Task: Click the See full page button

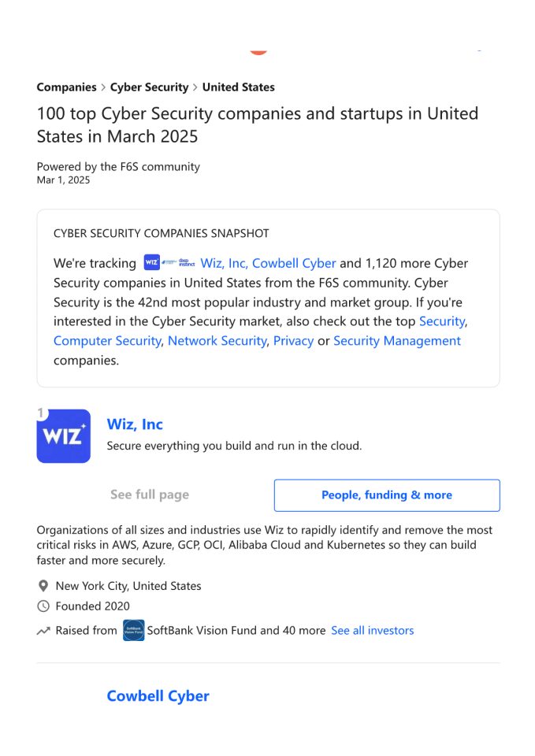Action: pos(150,495)
